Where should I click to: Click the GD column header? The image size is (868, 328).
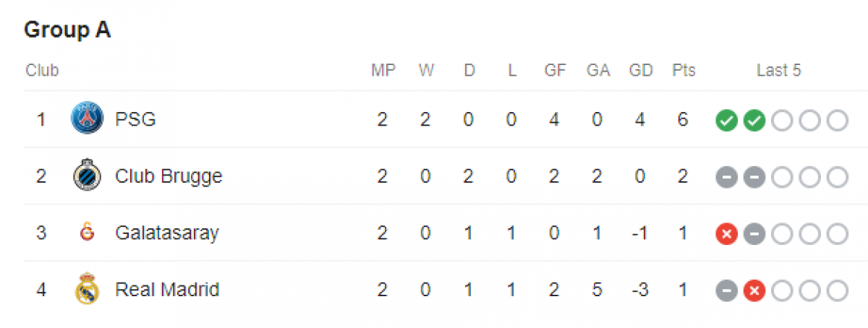pos(640,71)
